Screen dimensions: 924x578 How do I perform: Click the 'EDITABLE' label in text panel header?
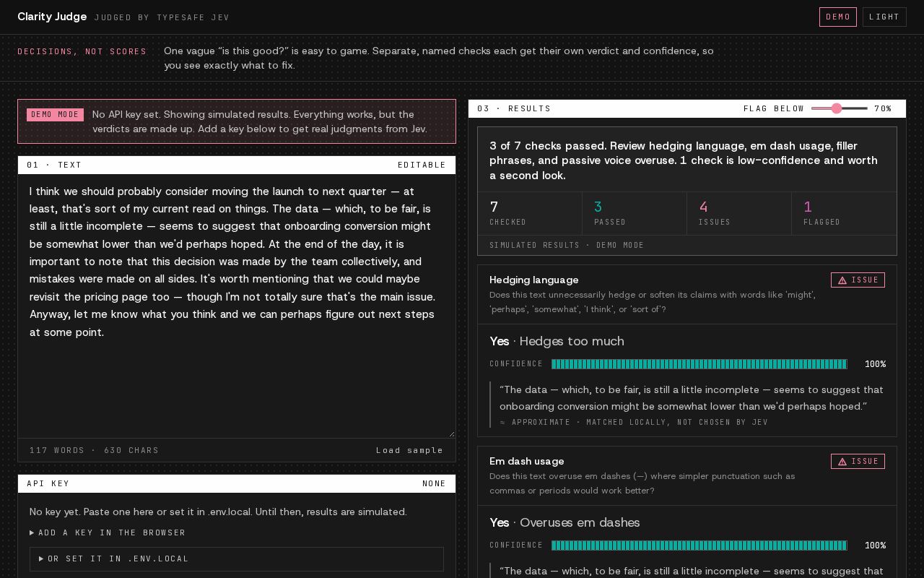(x=422, y=165)
